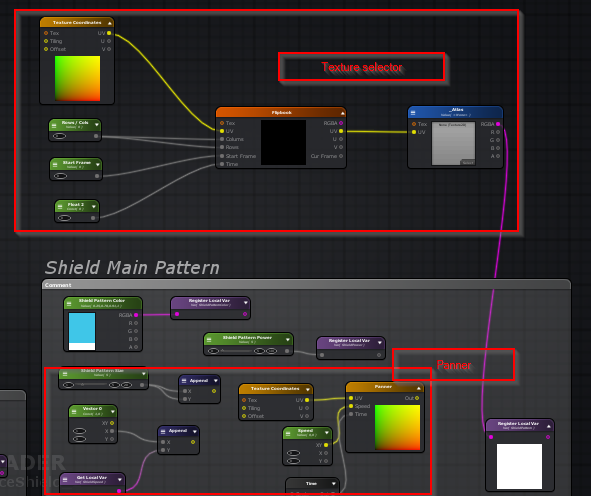Click the Select button in _Atlas texture

click(x=467, y=162)
